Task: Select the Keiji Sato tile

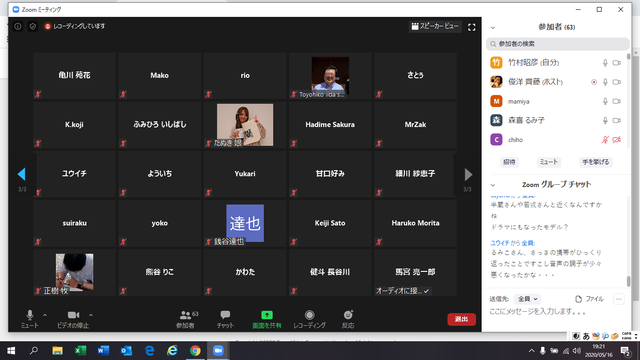Action: 330,223
